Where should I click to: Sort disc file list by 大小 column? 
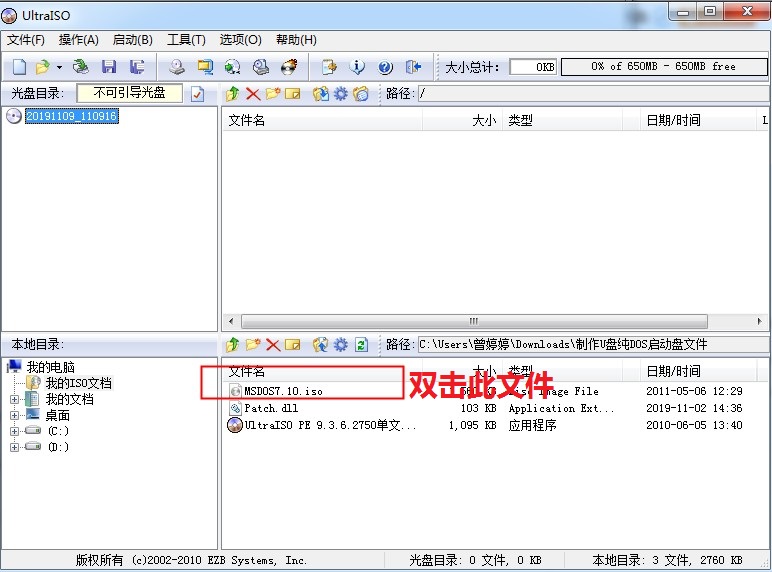point(462,120)
